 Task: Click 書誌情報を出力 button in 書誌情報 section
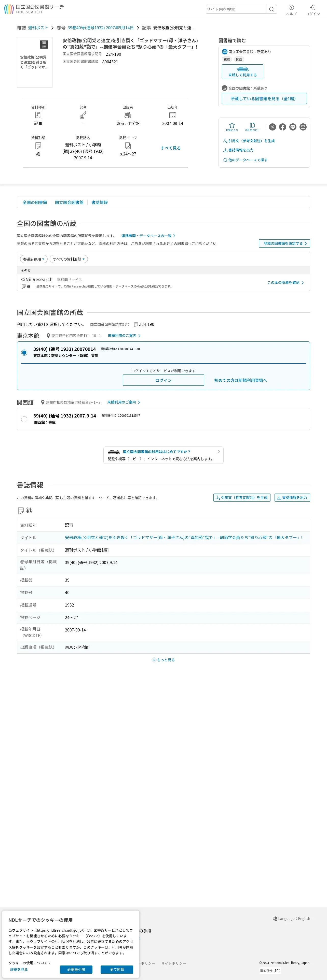[x=292, y=498]
